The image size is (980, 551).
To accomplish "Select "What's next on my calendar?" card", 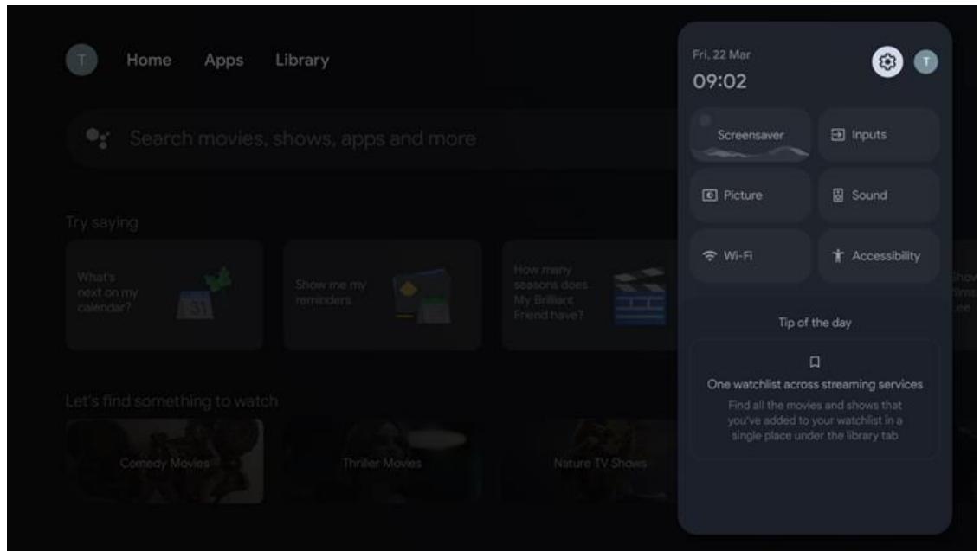I will [164, 296].
